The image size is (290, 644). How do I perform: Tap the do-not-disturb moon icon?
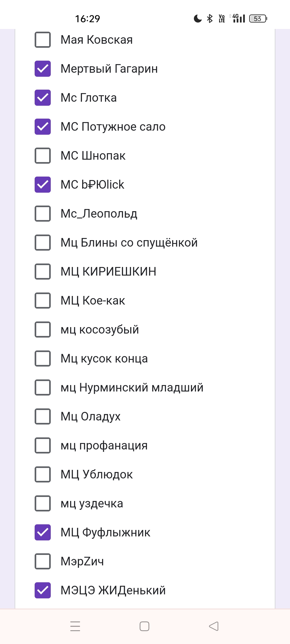pos(198,19)
